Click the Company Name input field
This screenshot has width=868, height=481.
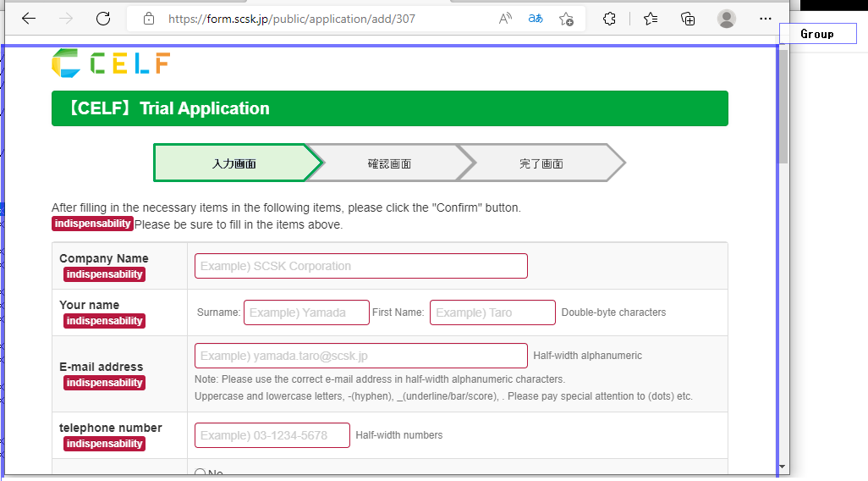(361, 266)
